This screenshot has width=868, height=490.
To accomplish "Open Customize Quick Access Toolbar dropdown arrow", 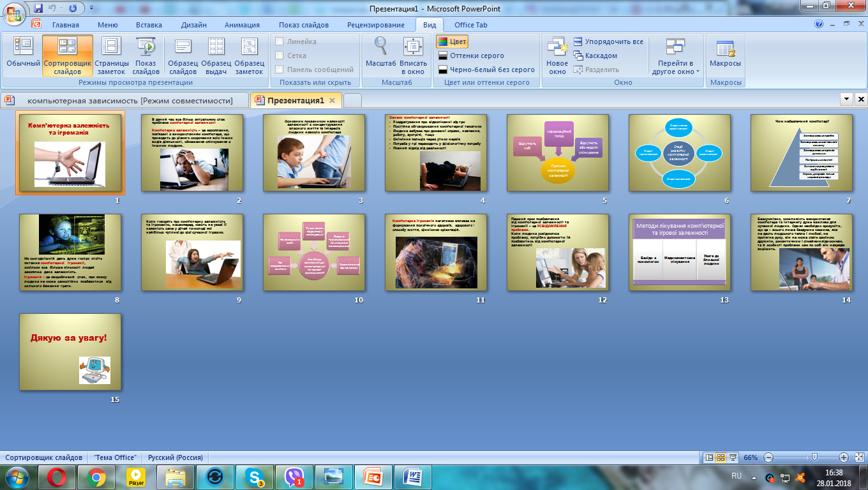I will (92, 9).
